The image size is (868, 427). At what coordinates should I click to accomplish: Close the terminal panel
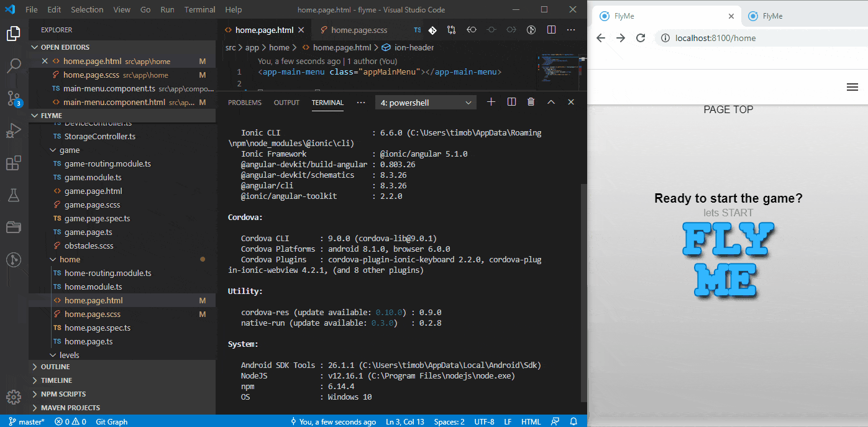[571, 102]
